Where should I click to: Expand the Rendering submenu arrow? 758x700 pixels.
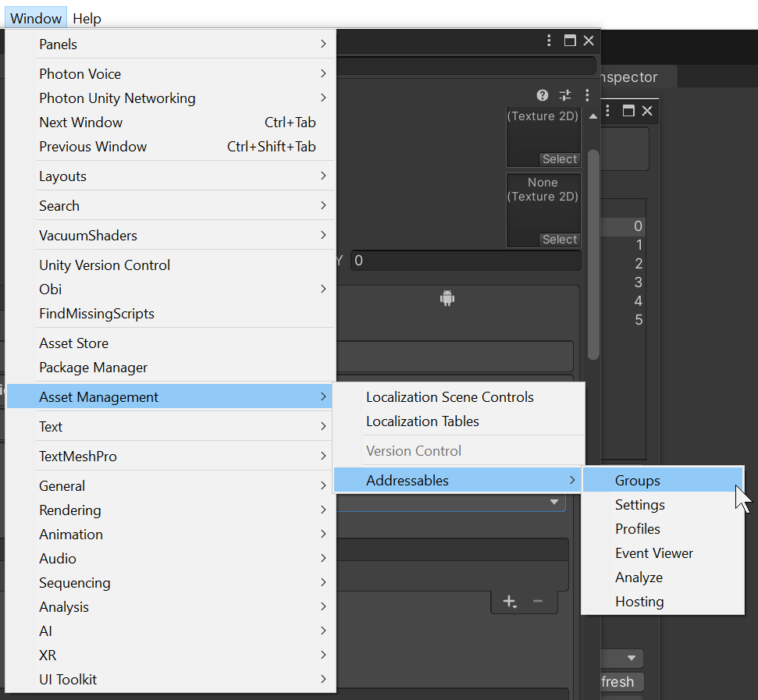tap(322, 510)
